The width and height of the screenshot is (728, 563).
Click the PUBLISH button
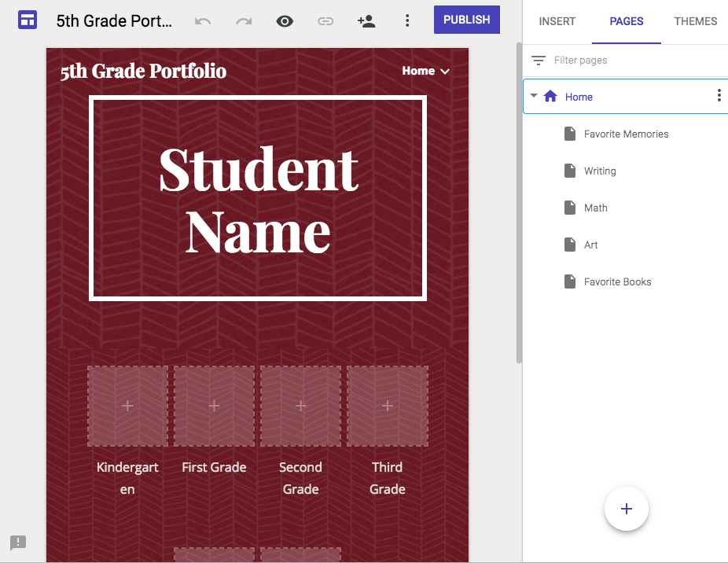point(466,19)
